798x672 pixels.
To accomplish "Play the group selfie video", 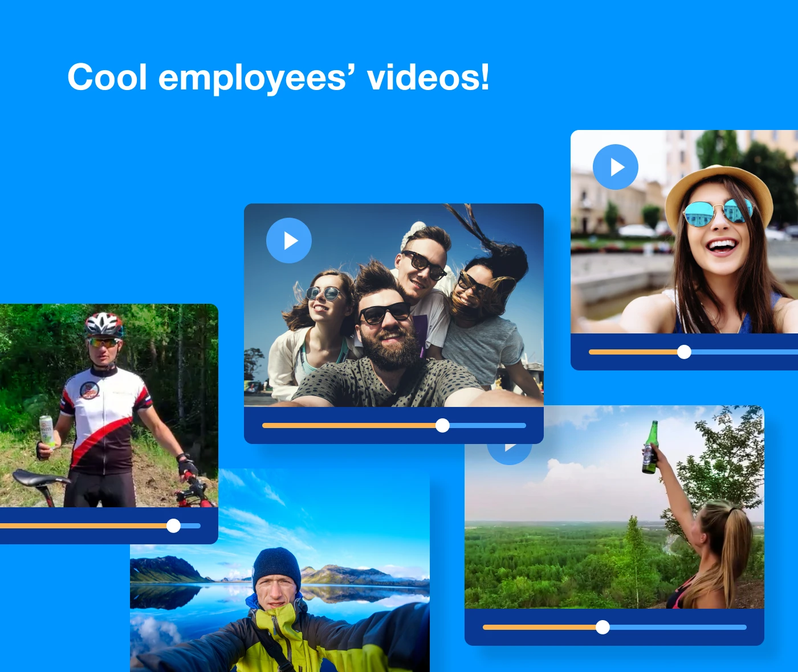I will click(x=289, y=241).
